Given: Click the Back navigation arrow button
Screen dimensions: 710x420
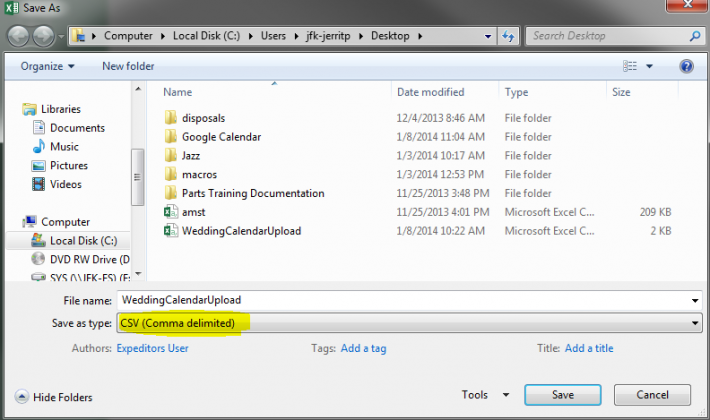Looking at the screenshot, I should point(19,37).
